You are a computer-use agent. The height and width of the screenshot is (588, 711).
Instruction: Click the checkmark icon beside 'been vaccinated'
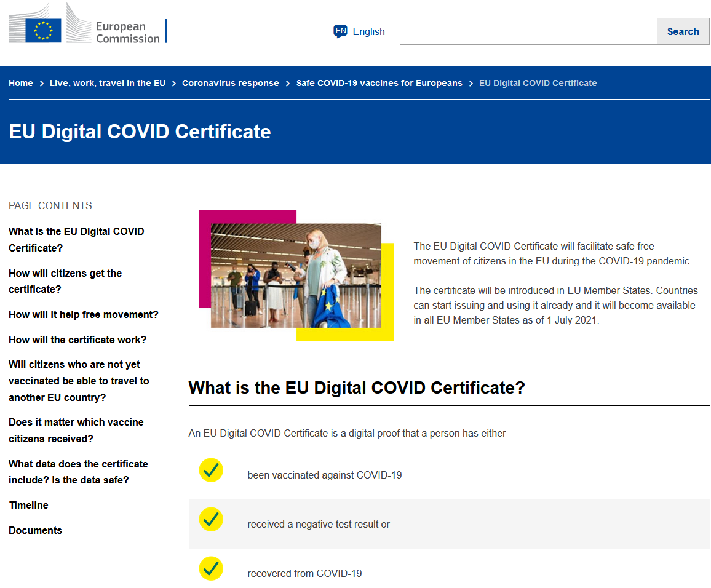(x=212, y=470)
